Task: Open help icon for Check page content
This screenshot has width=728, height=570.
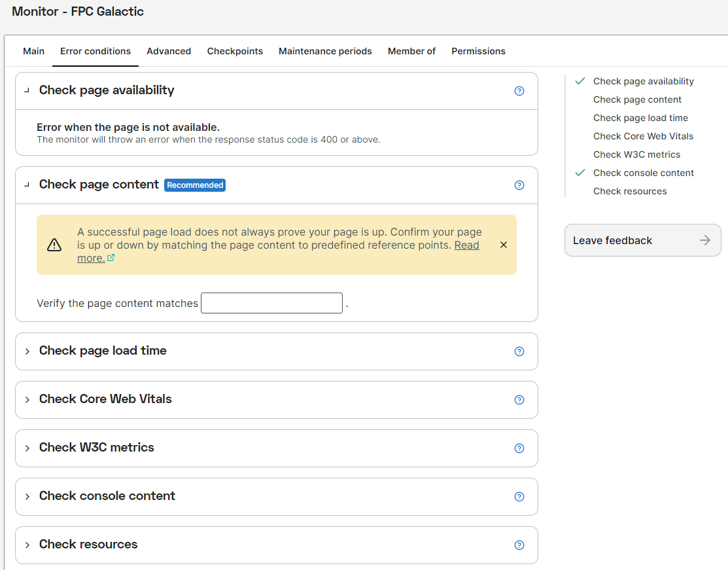Action: point(519,185)
